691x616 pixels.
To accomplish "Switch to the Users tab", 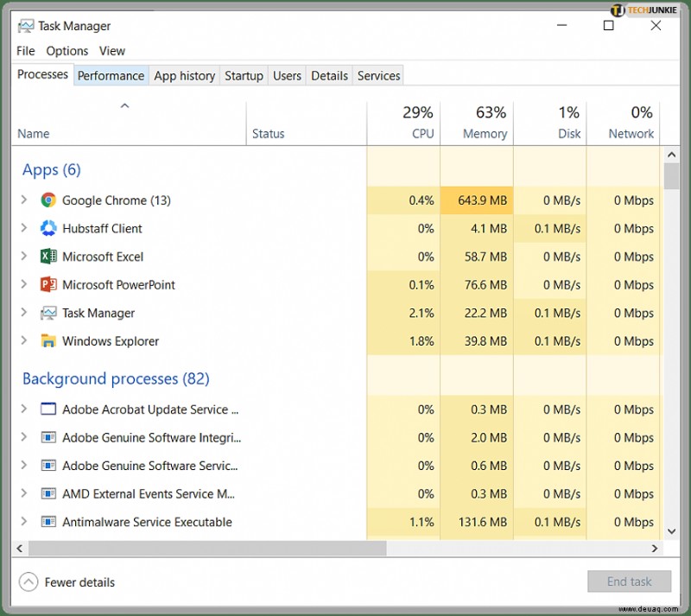I will click(287, 76).
